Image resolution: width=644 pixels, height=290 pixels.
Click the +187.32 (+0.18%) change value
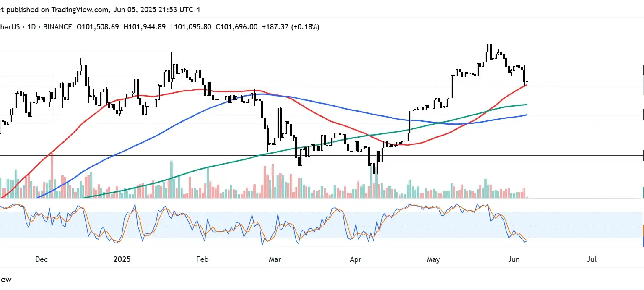pos(290,27)
